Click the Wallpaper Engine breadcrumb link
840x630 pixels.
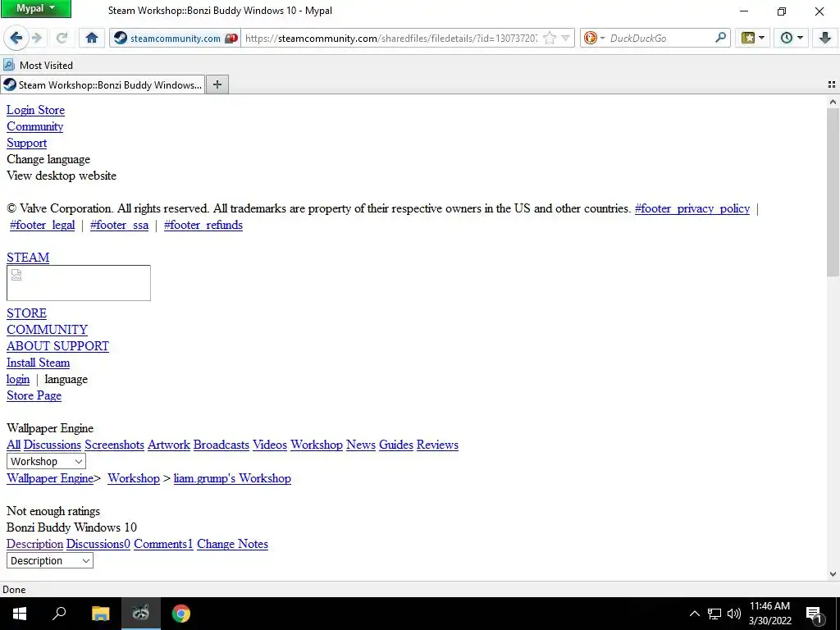pyautogui.click(x=50, y=478)
